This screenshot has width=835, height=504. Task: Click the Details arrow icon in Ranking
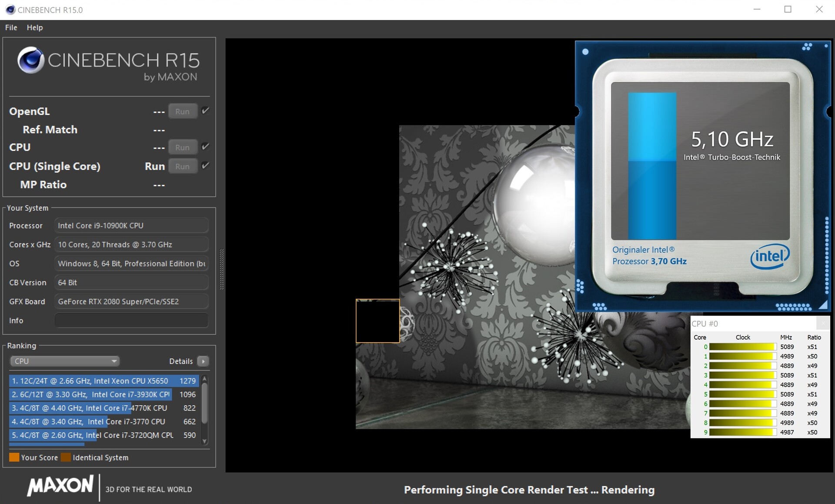point(203,361)
